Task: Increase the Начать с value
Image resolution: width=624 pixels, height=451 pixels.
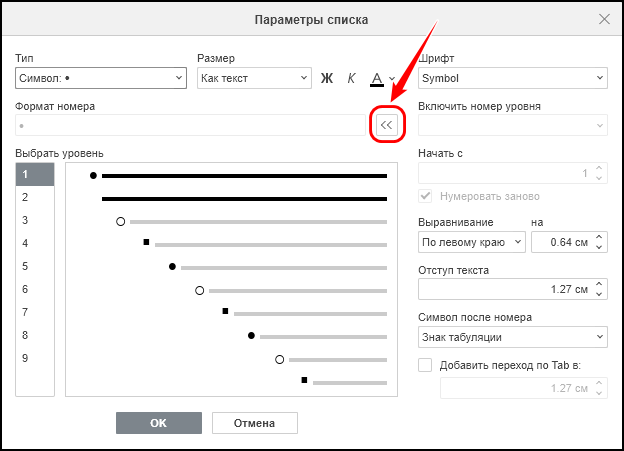Action: pyautogui.click(x=599, y=168)
